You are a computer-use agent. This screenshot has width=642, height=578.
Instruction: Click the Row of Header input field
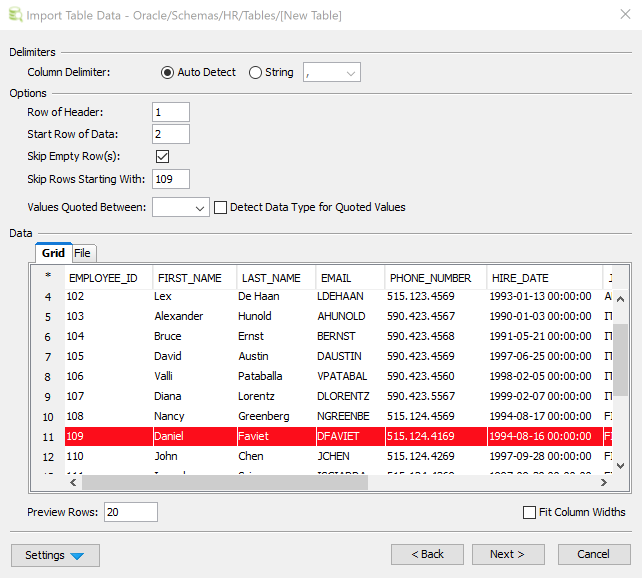pyautogui.click(x=170, y=112)
